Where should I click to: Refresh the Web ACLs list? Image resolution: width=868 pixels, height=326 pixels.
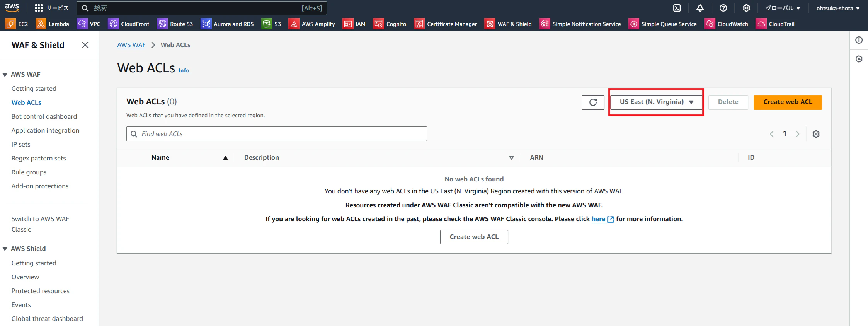(x=593, y=102)
